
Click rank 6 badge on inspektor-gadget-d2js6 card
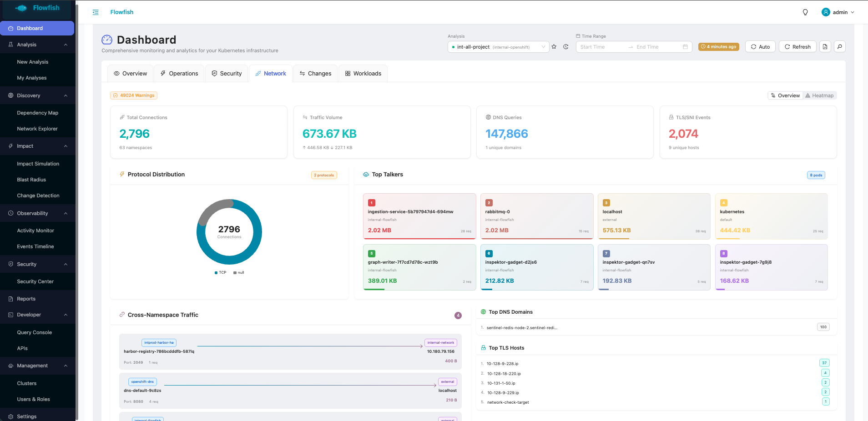point(489,254)
